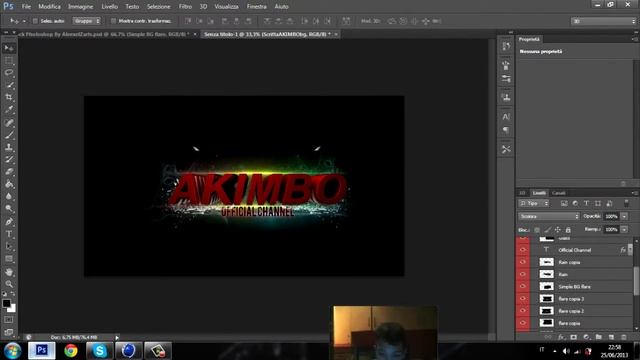The height and width of the screenshot is (360, 640).
Task: Select the Lasso tool
Action: coord(9,73)
